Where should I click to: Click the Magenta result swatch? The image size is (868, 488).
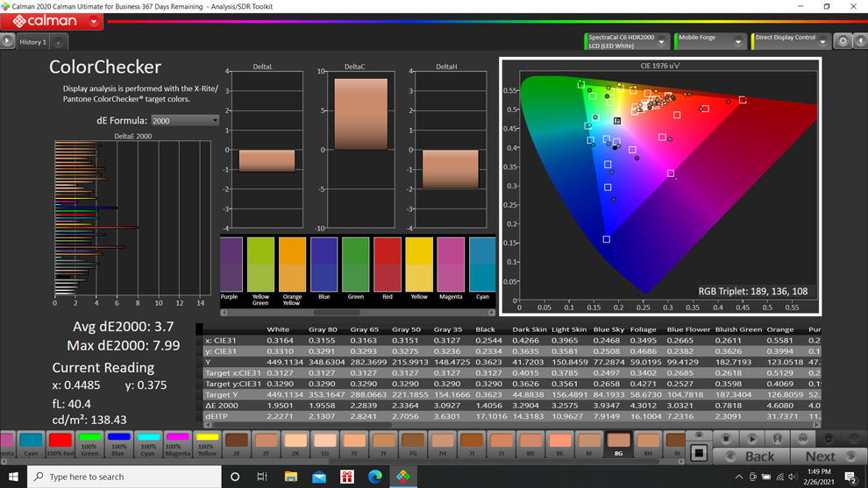coord(451,265)
